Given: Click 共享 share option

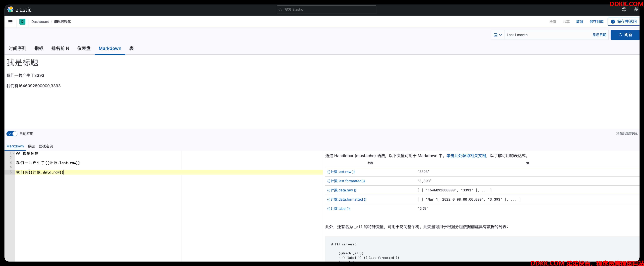Looking at the screenshot, I should tap(566, 22).
